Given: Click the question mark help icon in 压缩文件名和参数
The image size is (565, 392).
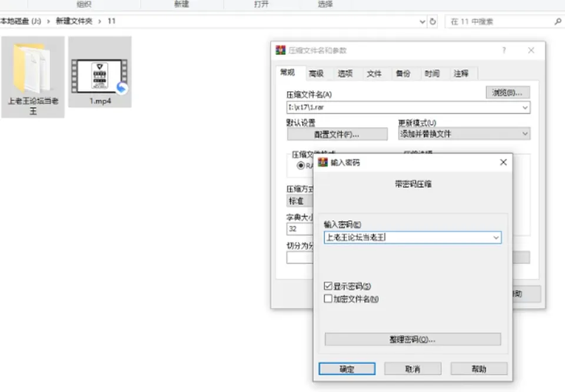Looking at the screenshot, I should pos(504,50).
